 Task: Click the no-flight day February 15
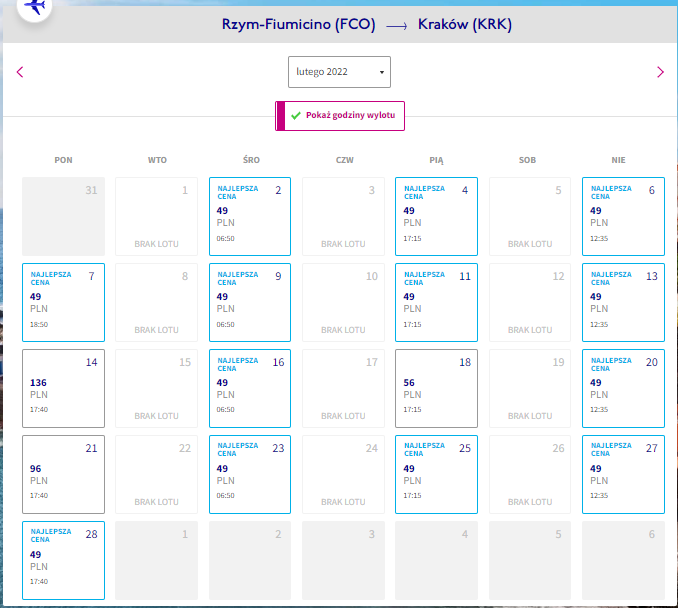[157, 388]
